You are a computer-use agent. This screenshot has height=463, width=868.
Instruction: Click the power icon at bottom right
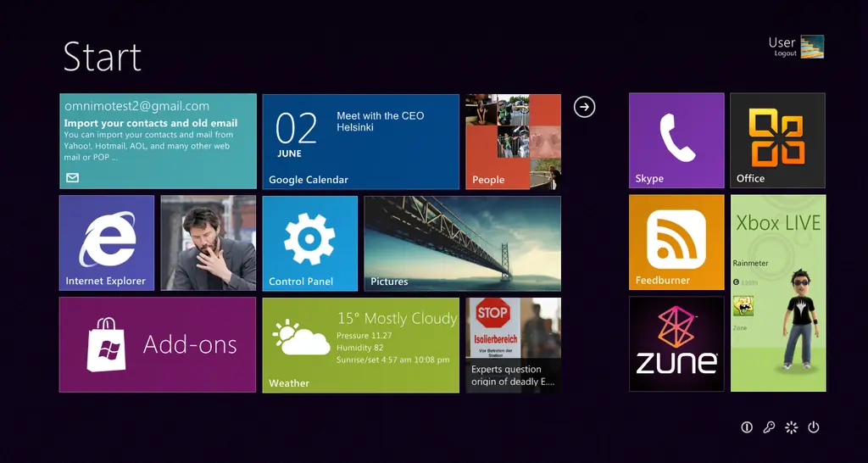pos(813,427)
